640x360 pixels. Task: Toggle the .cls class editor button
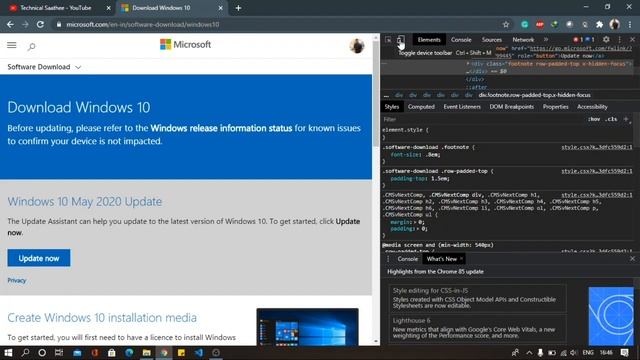pos(611,119)
